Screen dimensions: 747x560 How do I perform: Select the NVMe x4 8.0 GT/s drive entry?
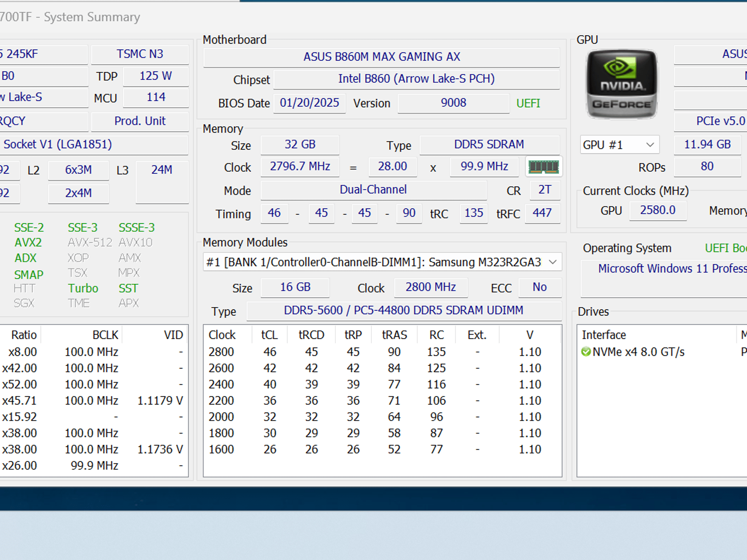pos(662,352)
